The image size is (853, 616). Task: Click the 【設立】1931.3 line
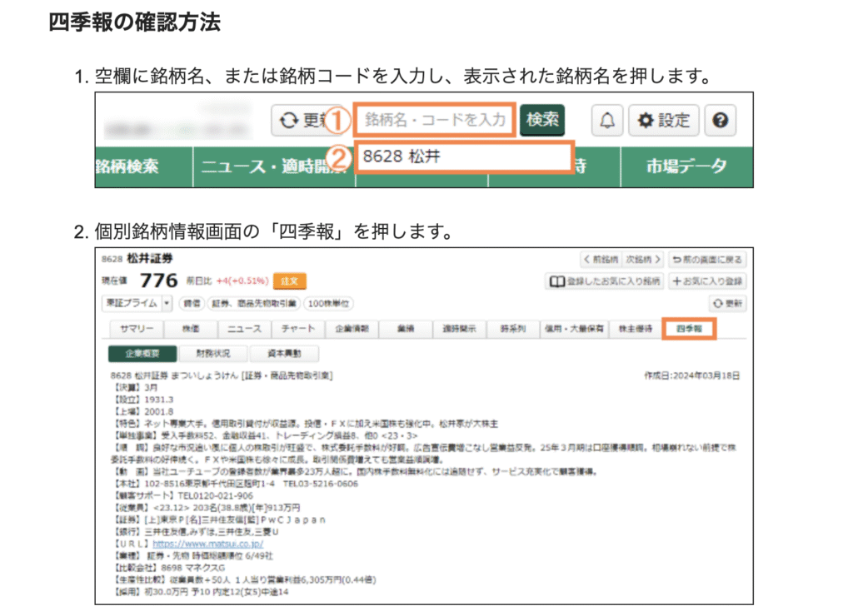pyautogui.click(x=142, y=400)
